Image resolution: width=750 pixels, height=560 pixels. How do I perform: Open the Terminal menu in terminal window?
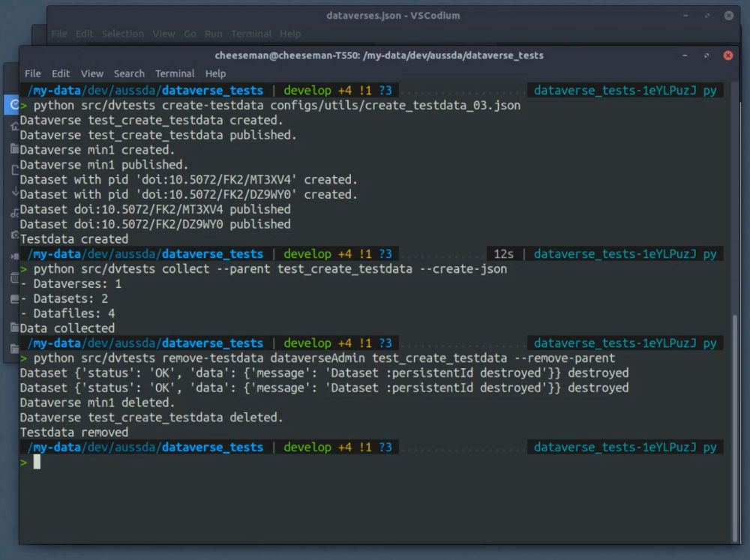(x=175, y=73)
